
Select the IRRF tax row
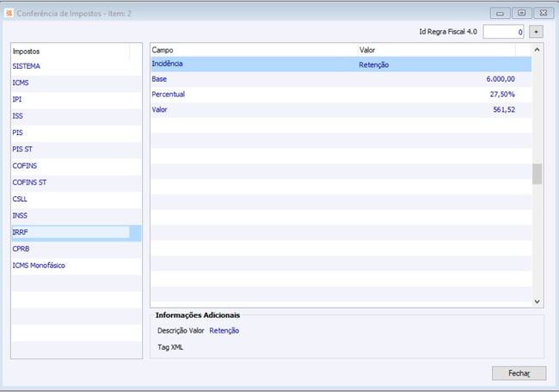(77, 232)
